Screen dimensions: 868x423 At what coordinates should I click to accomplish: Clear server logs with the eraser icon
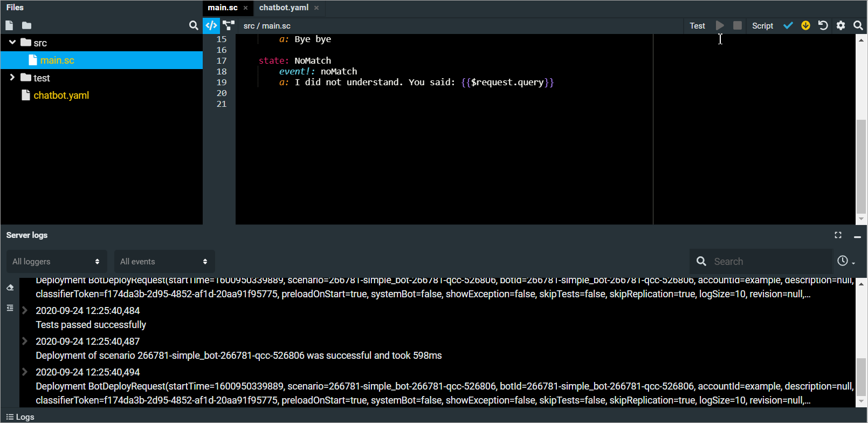10,288
